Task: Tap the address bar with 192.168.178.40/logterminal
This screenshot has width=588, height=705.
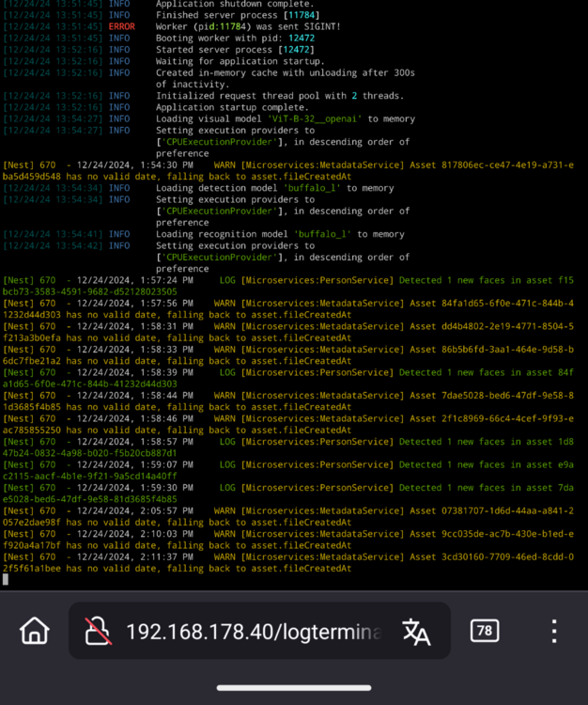Action: tap(259, 631)
